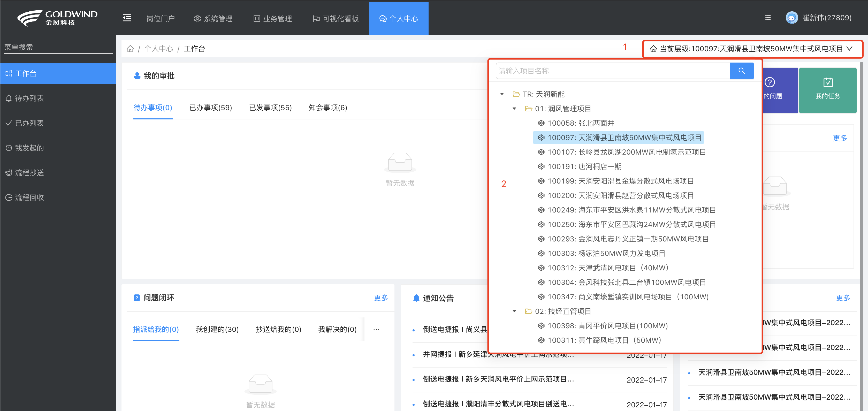Screen dimensions: 868x411
Task: Click the user avatar icon
Action: click(791, 18)
